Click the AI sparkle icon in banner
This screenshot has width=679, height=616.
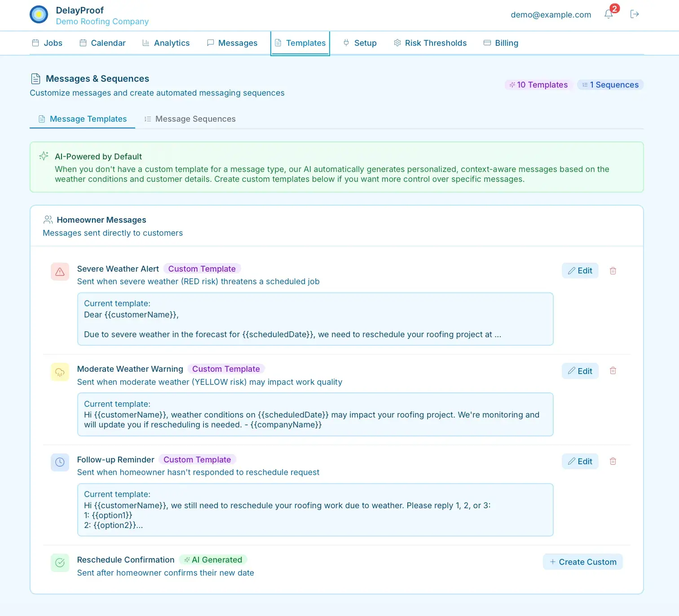point(44,156)
